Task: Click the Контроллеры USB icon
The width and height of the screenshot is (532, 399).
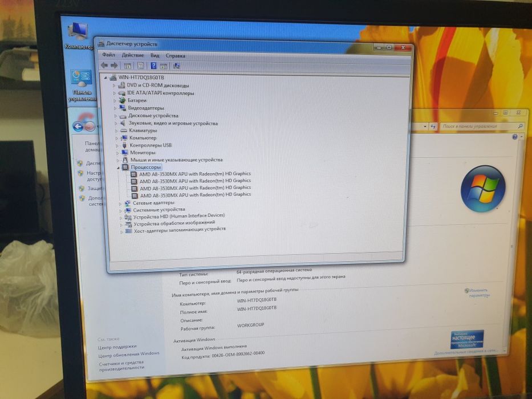Action: pos(124,145)
